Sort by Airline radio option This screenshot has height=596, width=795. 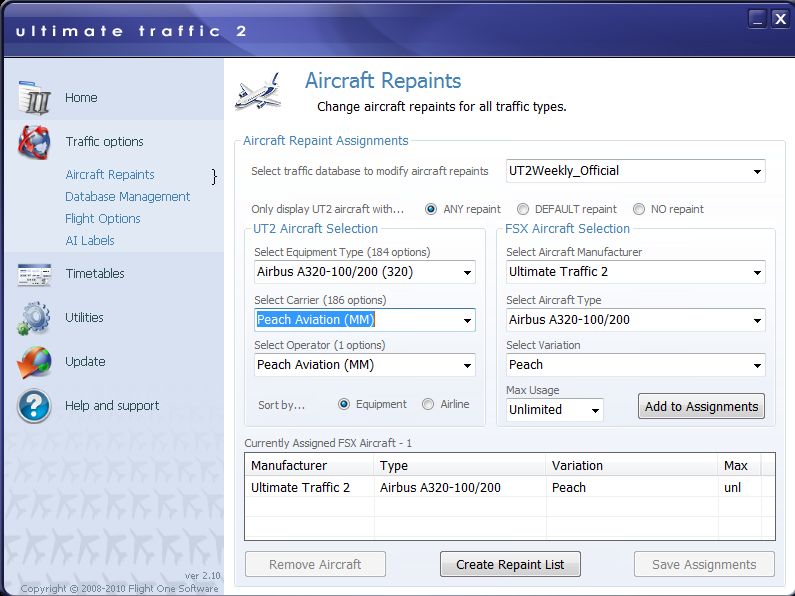coord(428,404)
